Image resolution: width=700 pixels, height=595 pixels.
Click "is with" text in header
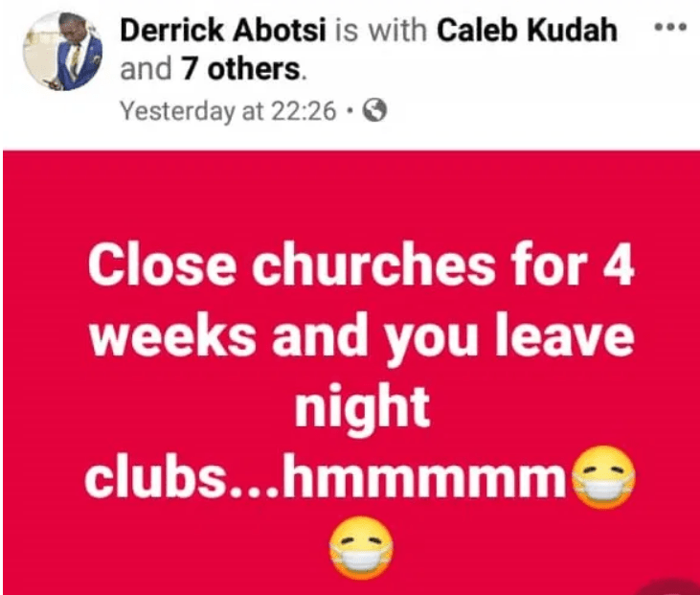coord(381,31)
